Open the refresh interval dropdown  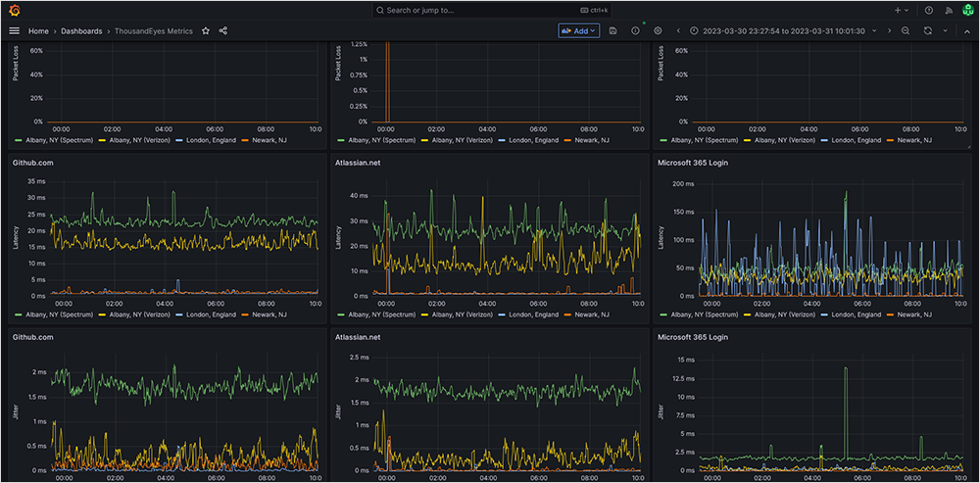[945, 30]
